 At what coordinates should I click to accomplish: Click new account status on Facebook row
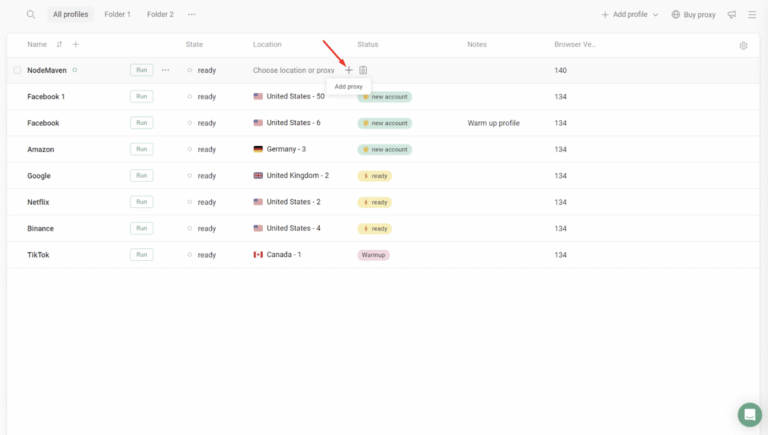click(384, 123)
